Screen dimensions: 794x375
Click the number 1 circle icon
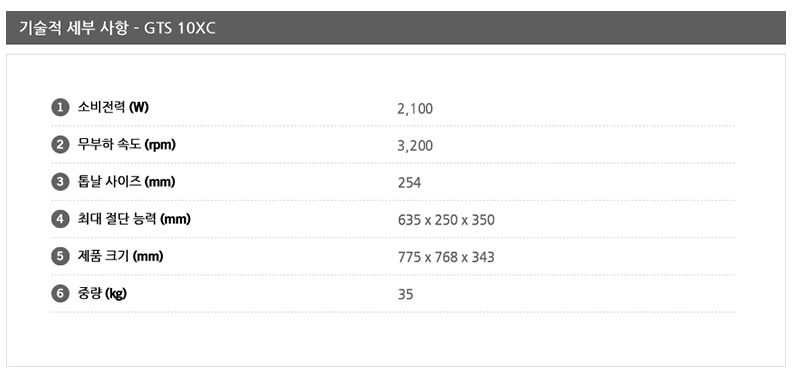pyautogui.click(x=60, y=108)
